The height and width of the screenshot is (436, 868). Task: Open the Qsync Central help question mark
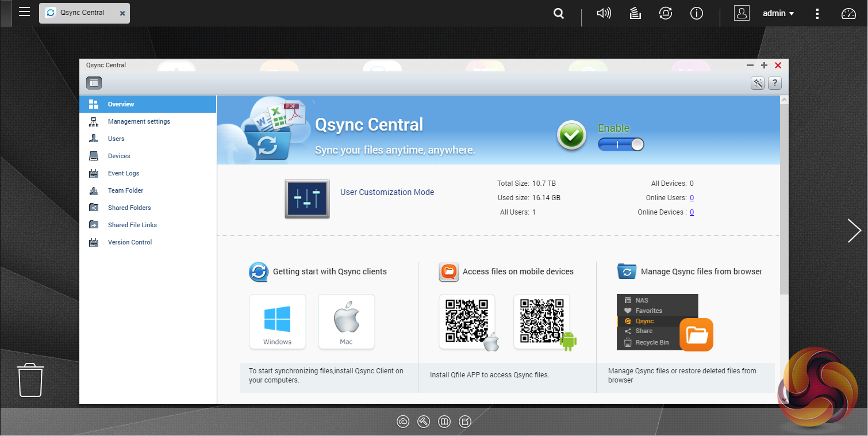coord(775,83)
